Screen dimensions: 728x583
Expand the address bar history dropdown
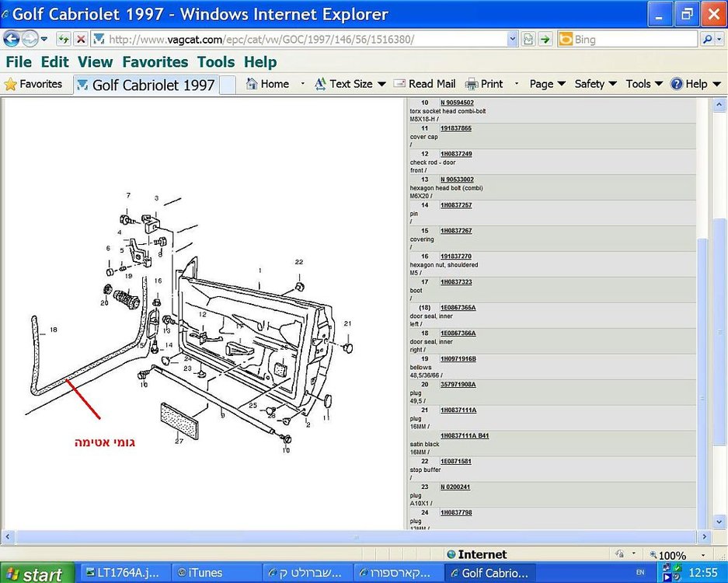[512, 40]
